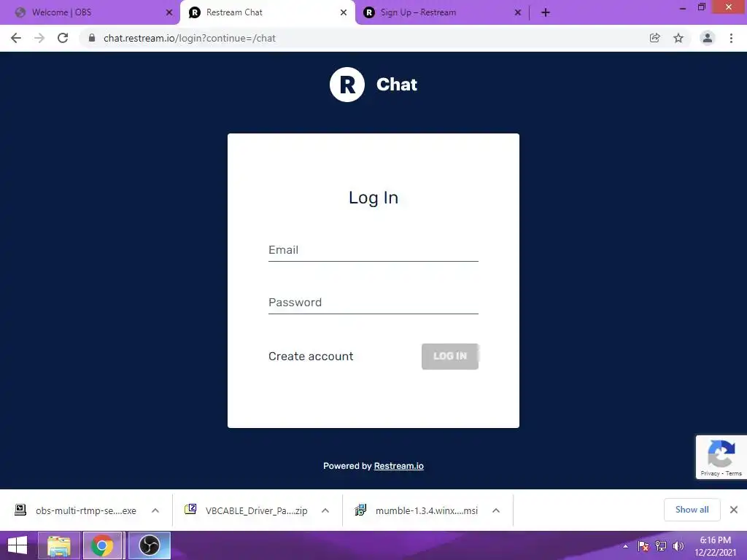
Task: Click Show all downloads
Action: tap(692, 510)
